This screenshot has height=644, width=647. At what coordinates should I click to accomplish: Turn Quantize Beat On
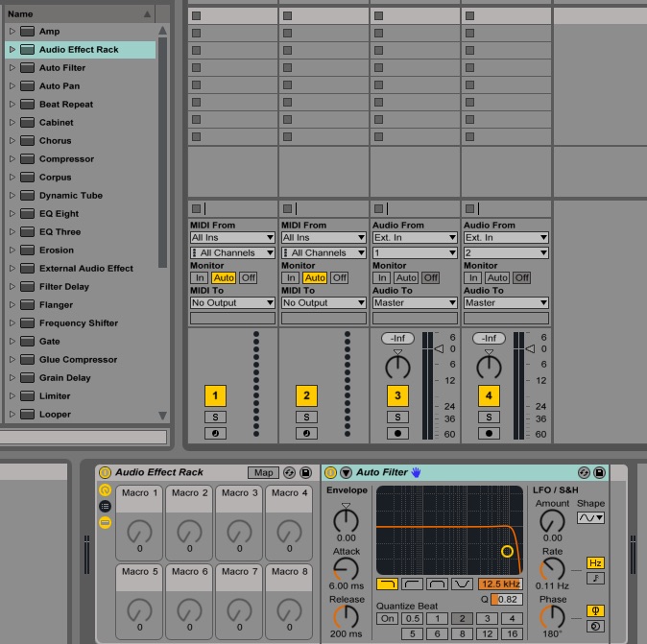tap(388, 619)
